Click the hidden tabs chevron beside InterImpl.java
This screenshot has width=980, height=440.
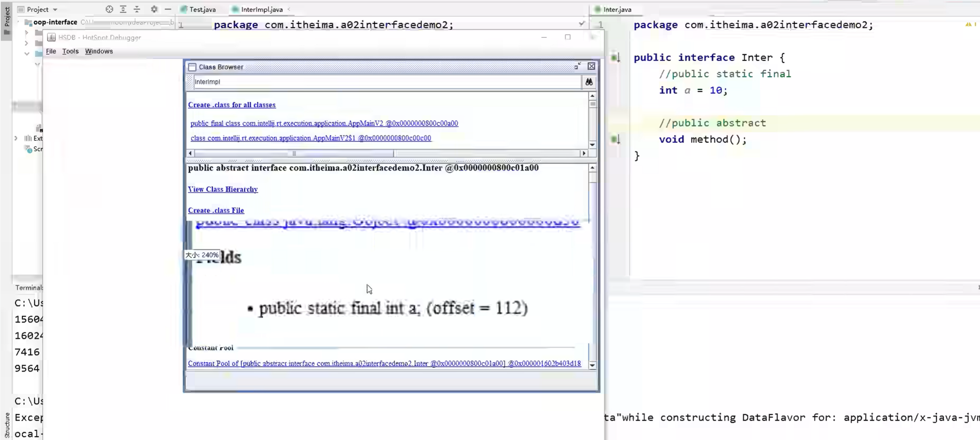(x=289, y=9)
